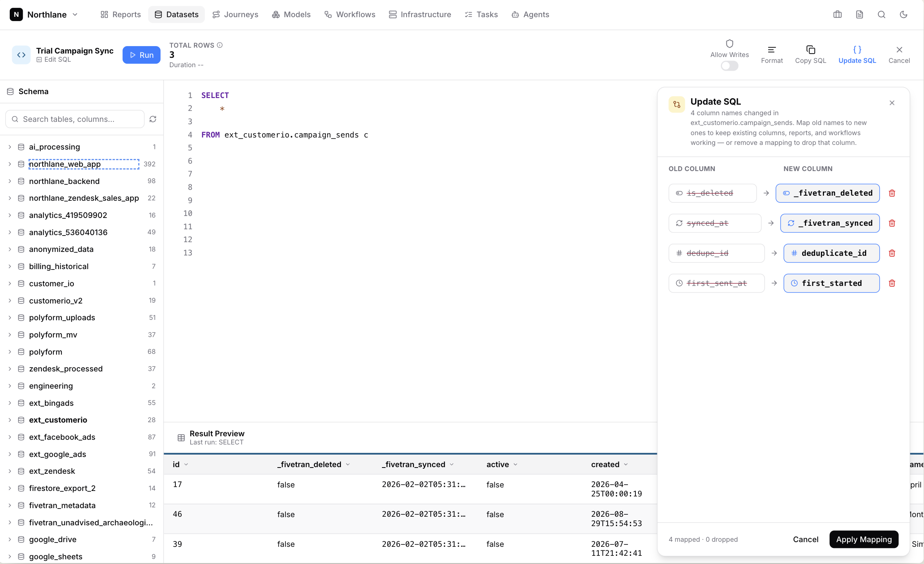The height and width of the screenshot is (564, 924).
Task: Delete the dedupe_id mapping row
Action: click(892, 253)
